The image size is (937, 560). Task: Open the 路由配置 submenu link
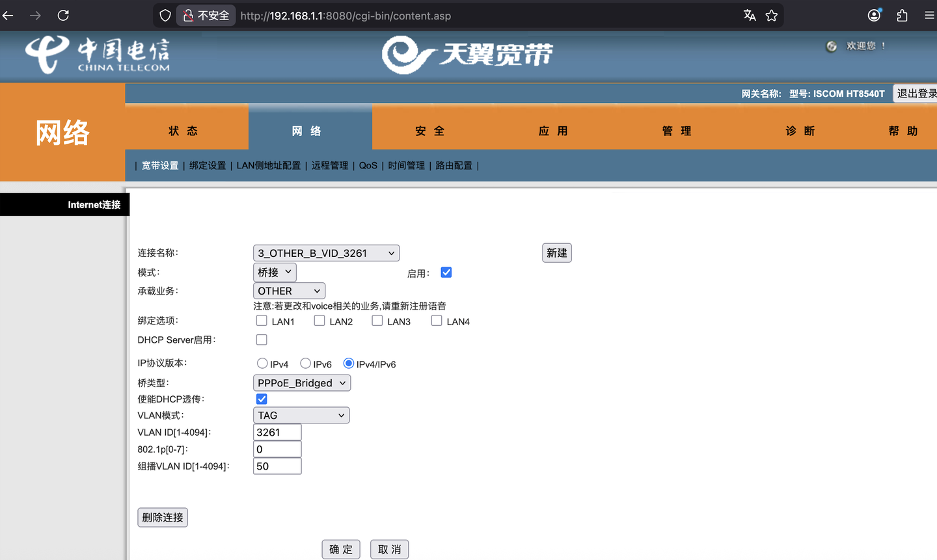[x=454, y=165]
